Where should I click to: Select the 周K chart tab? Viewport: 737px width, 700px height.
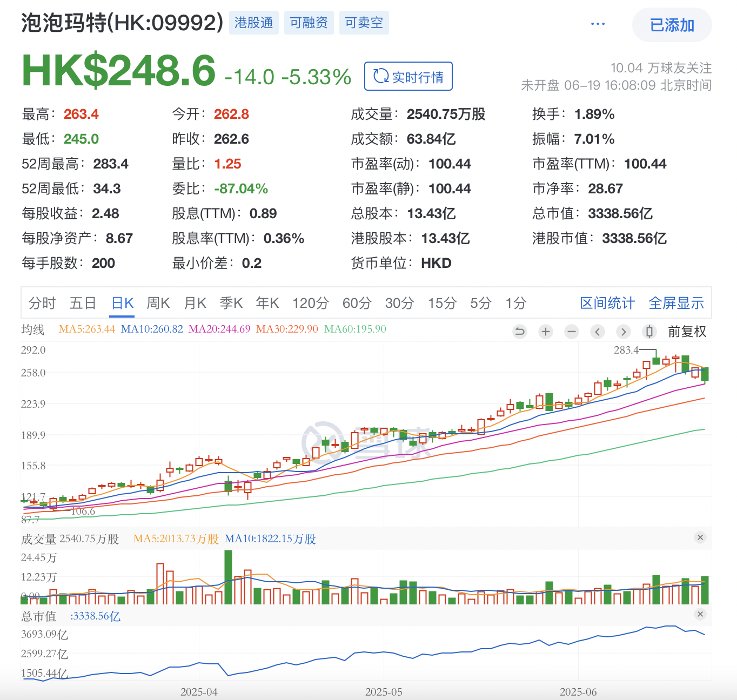click(x=158, y=303)
